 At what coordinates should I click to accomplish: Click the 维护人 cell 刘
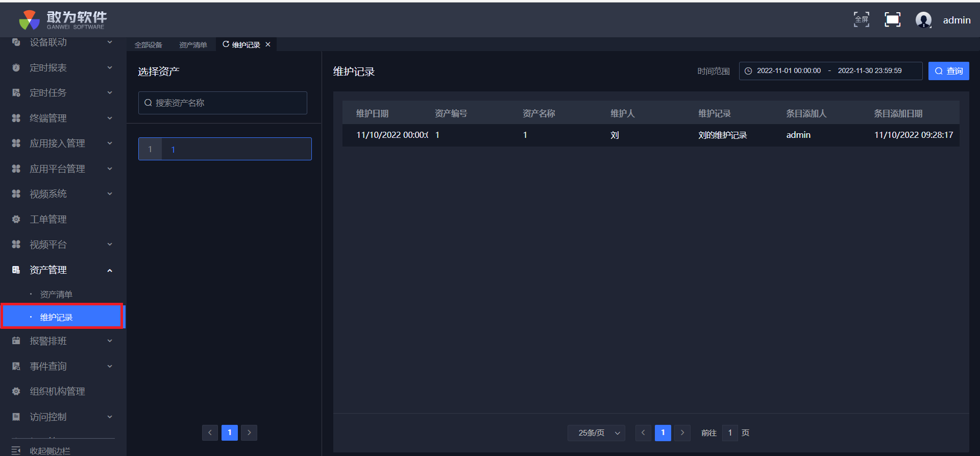click(x=615, y=135)
